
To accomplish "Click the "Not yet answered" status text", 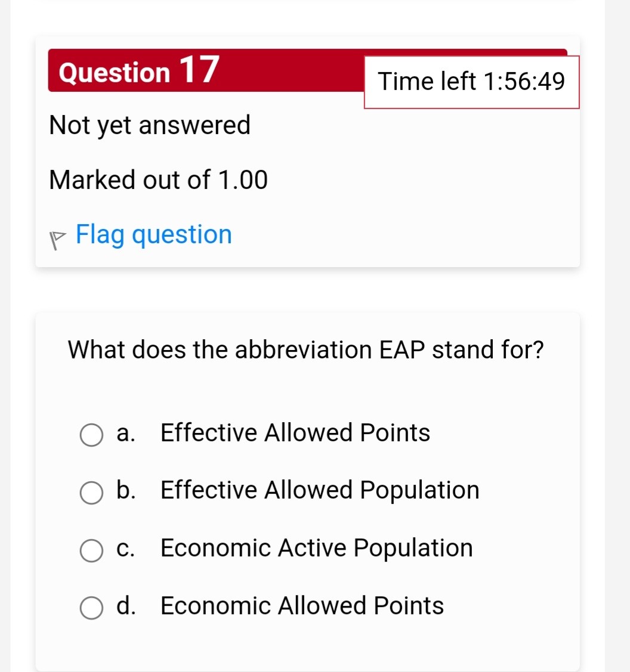I will click(x=150, y=125).
